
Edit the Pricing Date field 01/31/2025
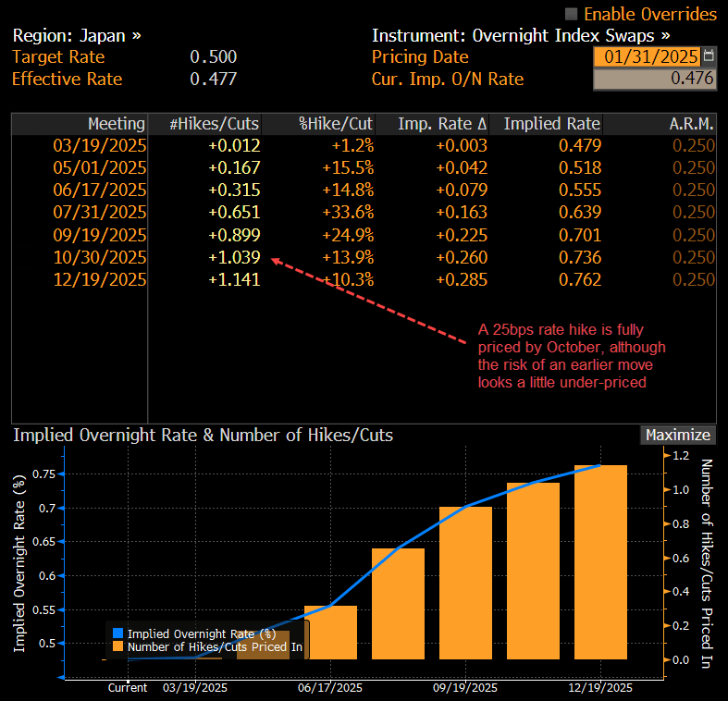648,56
